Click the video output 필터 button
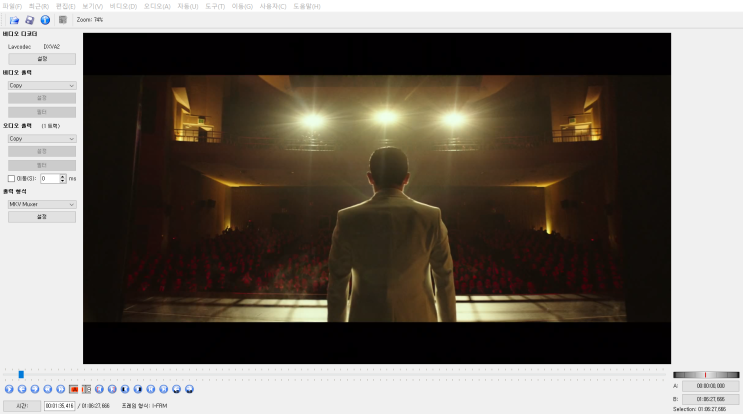This screenshot has height=414, width=743. coord(42,112)
